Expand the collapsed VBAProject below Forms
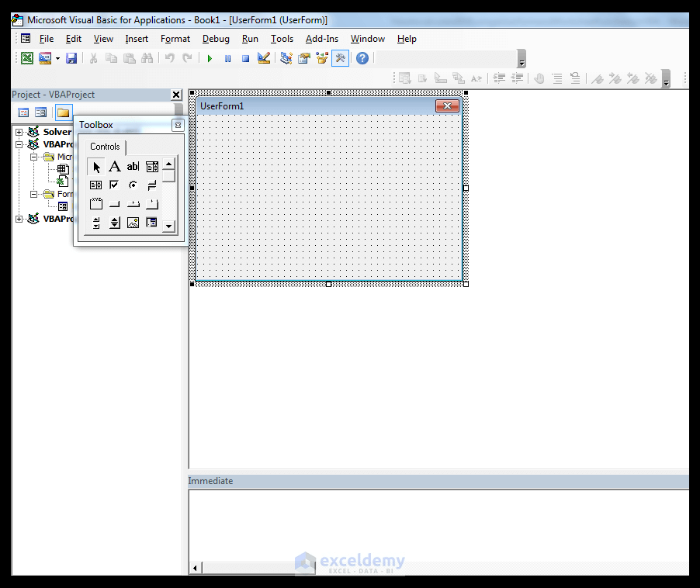The image size is (700, 588). tap(19, 219)
